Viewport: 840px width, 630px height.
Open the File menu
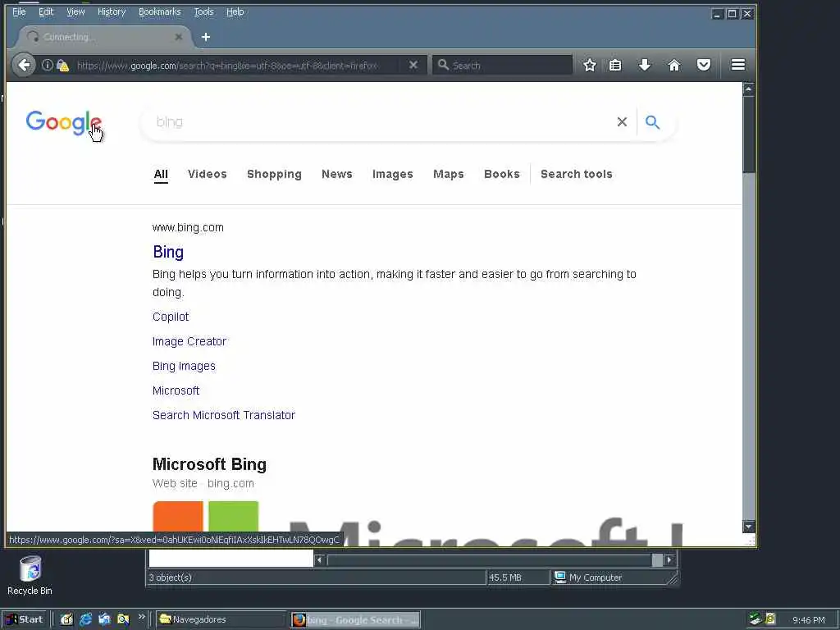[19, 11]
